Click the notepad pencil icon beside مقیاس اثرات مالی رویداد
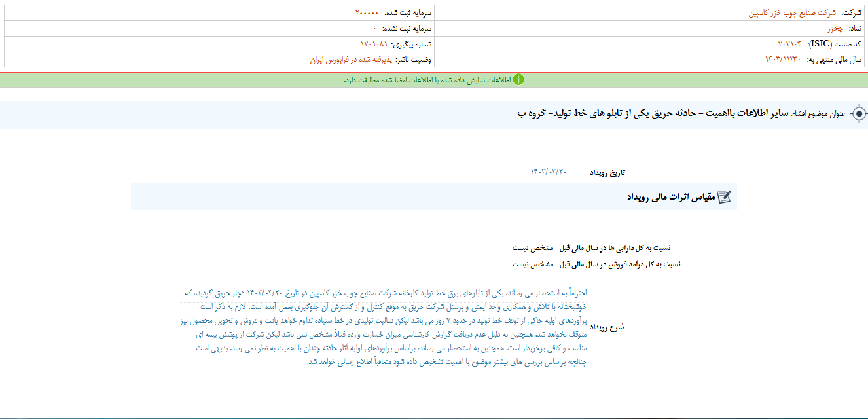Image resolution: width=868 pixels, height=419 pixels. tap(723, 197)
